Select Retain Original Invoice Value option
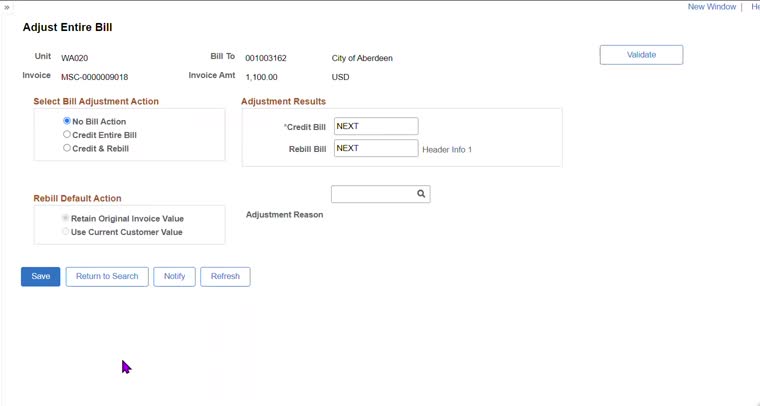Image resolution: width=760 pixels, height=406 pixels. (x=65, y=218)
